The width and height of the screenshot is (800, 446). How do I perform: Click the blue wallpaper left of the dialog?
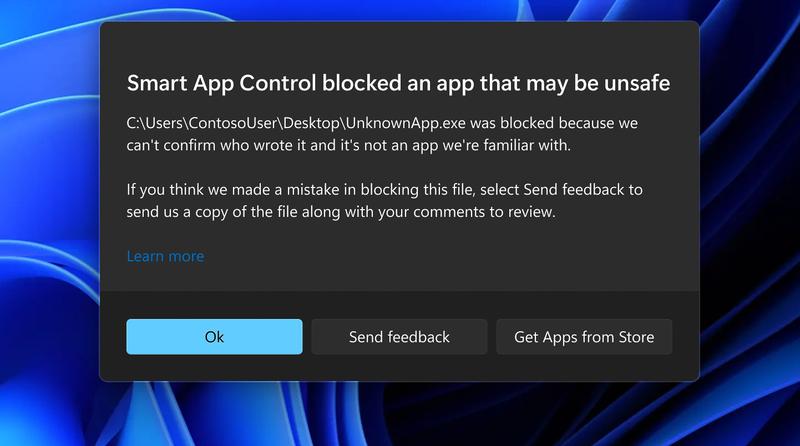[49, 204]
